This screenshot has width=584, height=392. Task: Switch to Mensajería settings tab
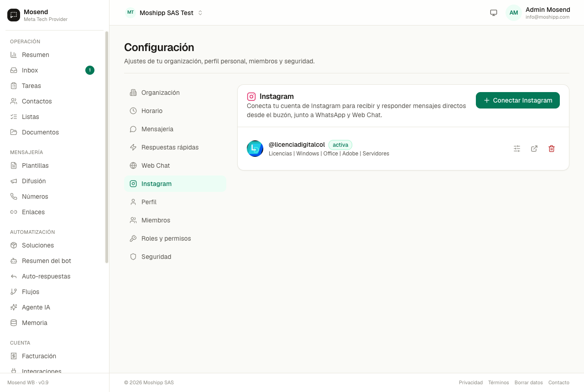click(x=175, y=129)
